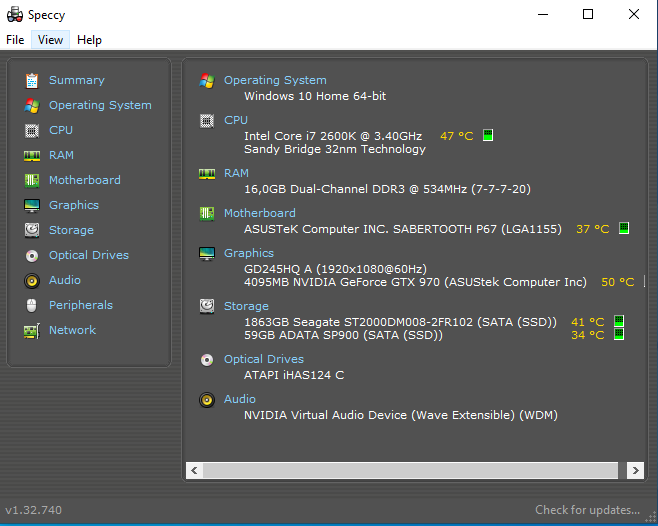Show the RAM section from sidebar
Screen dimensions: 658x526
click(61, 155)
